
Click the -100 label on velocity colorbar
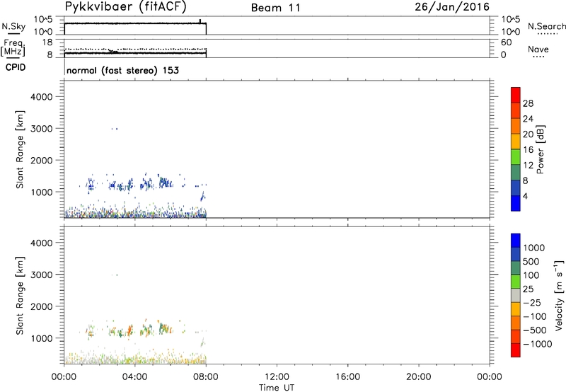(535, 316)
